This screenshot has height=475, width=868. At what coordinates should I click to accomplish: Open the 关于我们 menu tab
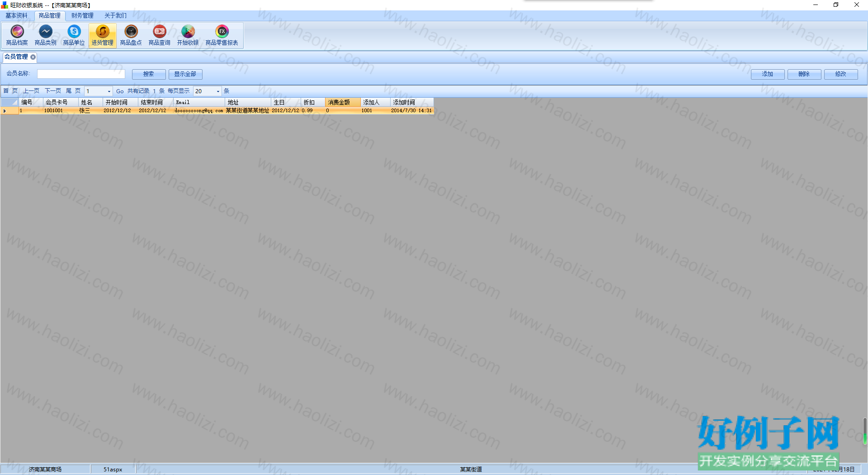click(116, 15)
